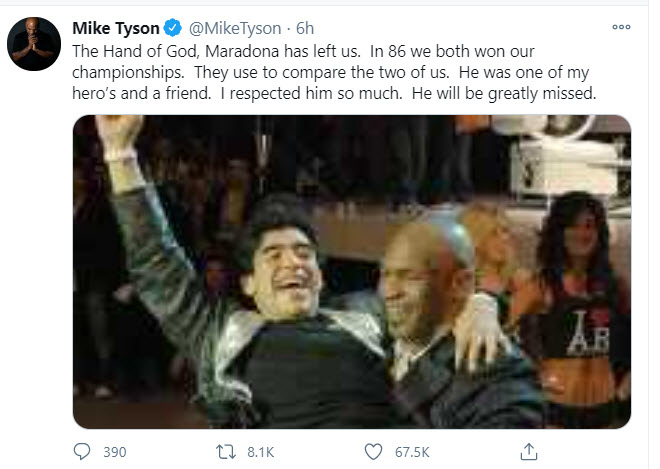Screen dimensions: 660x469
Task: Open the round profile picture avatar
Action: (34, 44)
